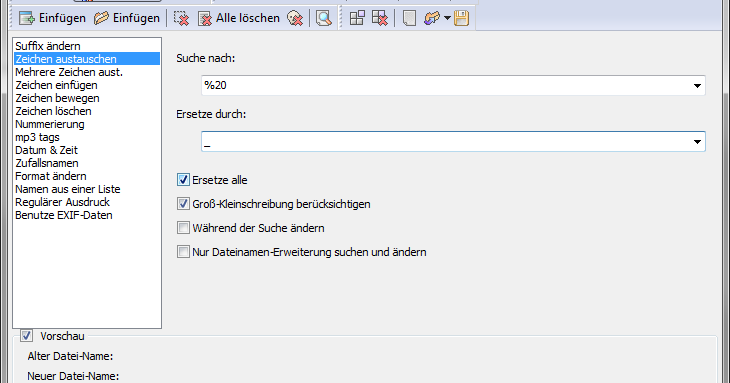Open dropdown arrow beside the folder-arrow icon
Screen dimensions: 730x383
[447, 18]
